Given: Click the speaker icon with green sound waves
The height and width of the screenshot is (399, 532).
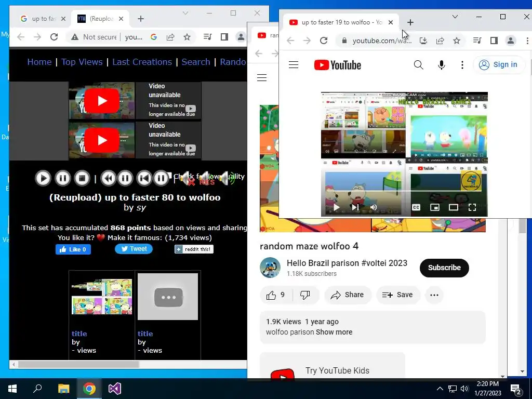Looking at the screenshot, I should tap(227, 178).
